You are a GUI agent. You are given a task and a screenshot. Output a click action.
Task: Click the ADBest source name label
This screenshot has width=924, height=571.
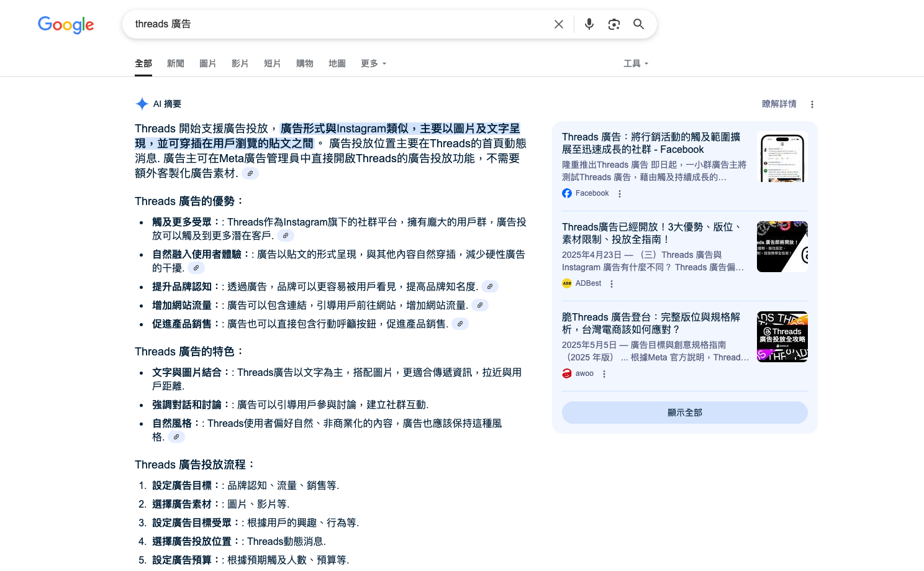click(589, 283)
